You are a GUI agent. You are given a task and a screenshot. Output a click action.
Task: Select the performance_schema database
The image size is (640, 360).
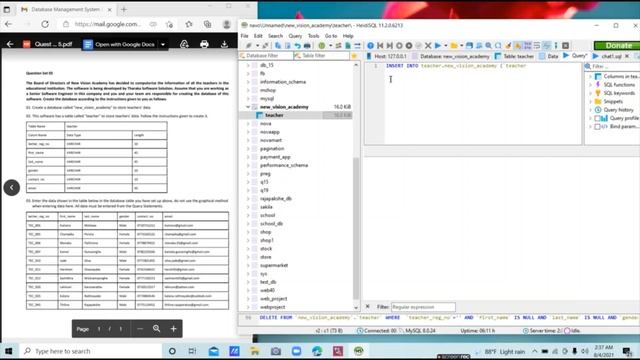[284, 165]
